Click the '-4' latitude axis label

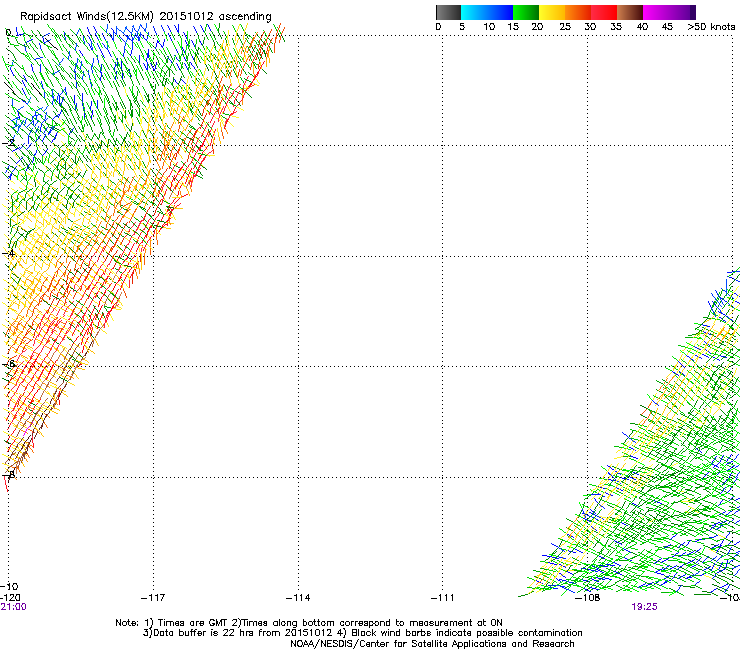[x=9, y=253]
